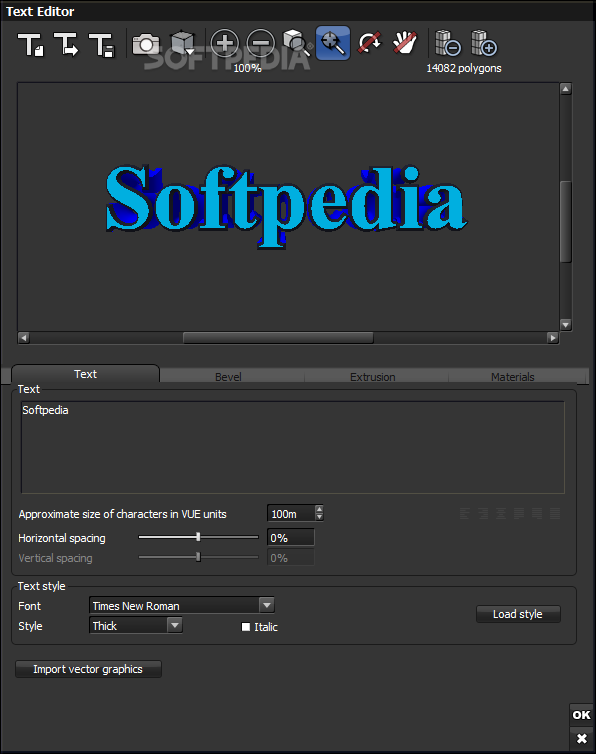Click the Horizontal spacing slider handle
596x754 pixels.
(198, 537)
